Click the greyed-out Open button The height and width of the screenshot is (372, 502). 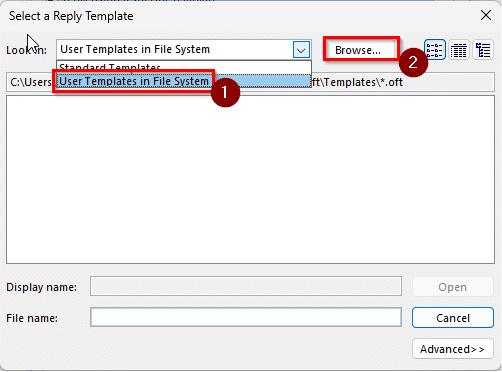point(452,287)
